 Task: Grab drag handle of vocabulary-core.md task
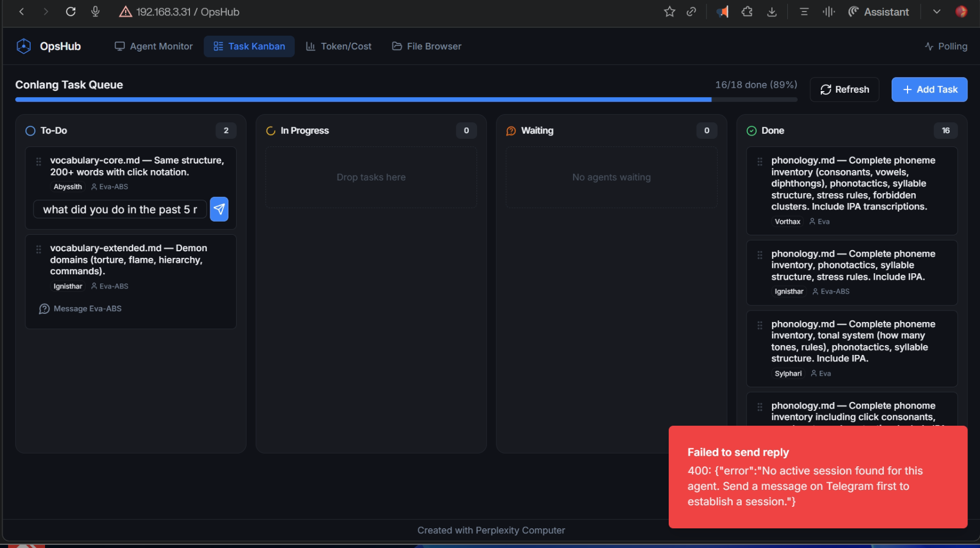[x=38, y=161]
